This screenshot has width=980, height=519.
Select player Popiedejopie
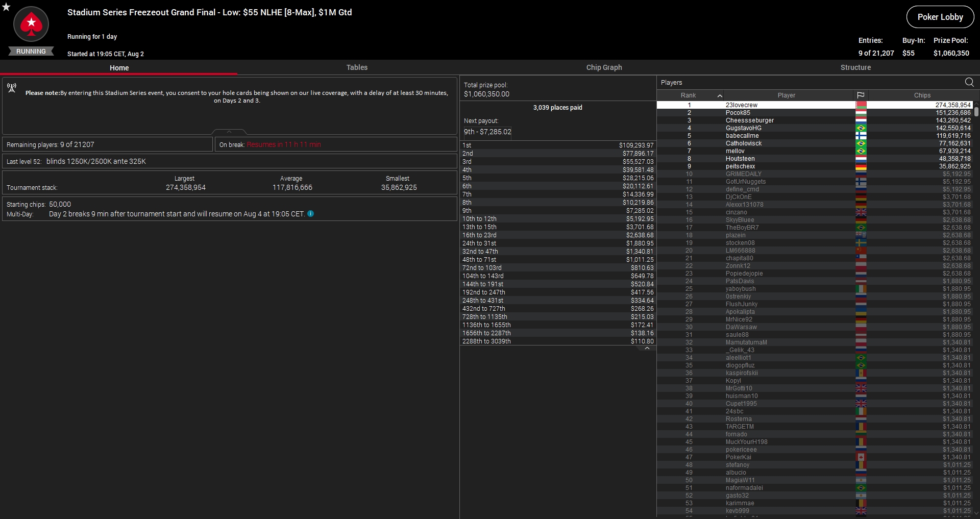(815, 274)
